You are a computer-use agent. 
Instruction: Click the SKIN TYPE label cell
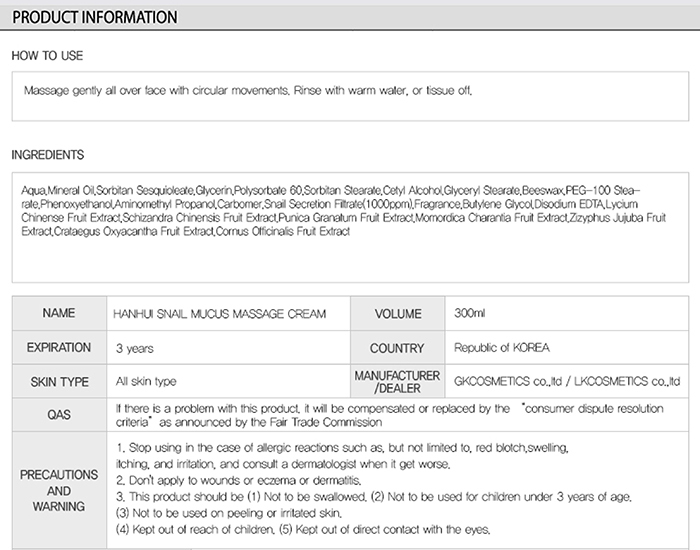59,382
